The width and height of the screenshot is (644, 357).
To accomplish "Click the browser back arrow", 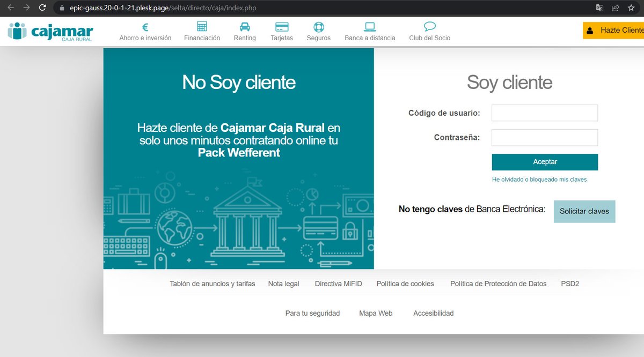I will [x=11, y=8].
